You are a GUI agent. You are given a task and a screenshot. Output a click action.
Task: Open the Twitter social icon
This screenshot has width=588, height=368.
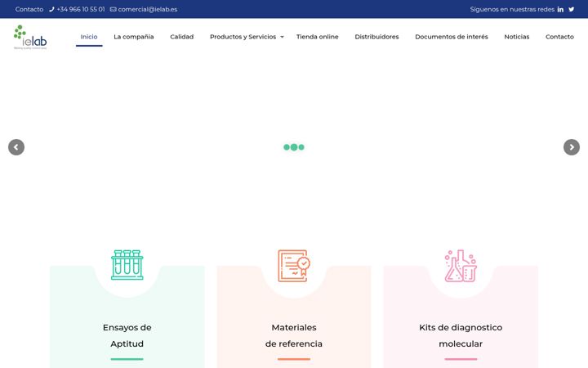click(x=571, y=9)
